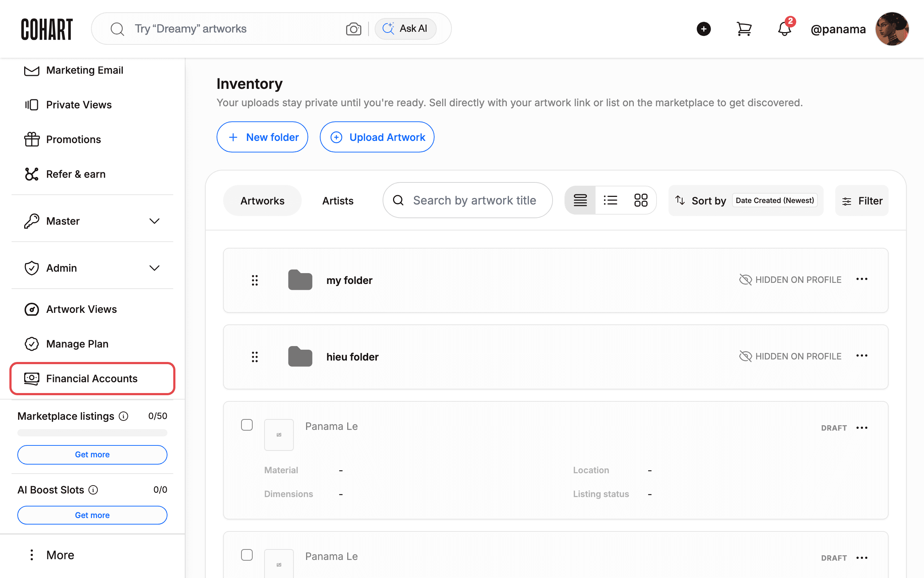
Task: Click the my folder name
Action: coord(349,280)
